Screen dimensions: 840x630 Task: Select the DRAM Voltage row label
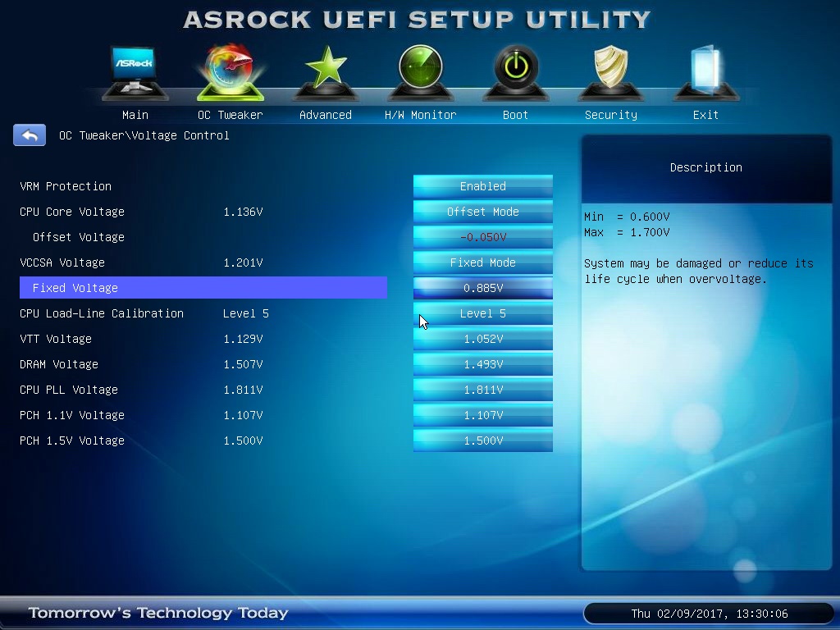(x=59, y=364)
